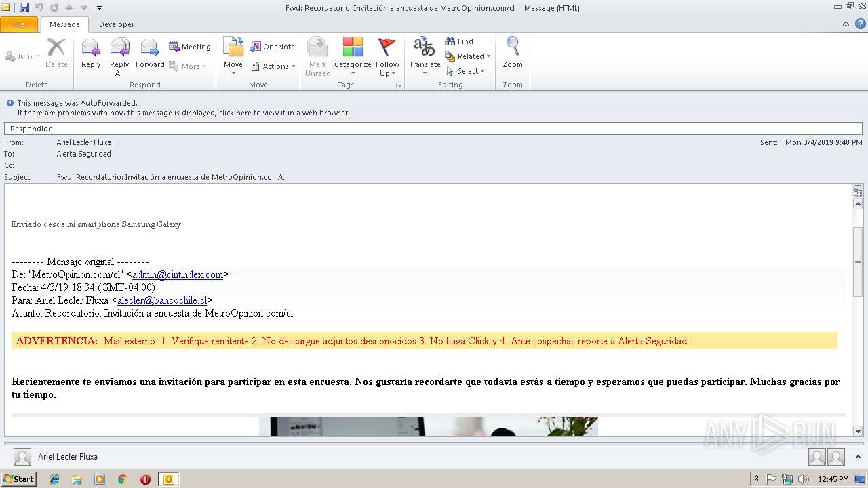Expand the More respond options
Screen dimensions: 868x488
click(188, 66)
